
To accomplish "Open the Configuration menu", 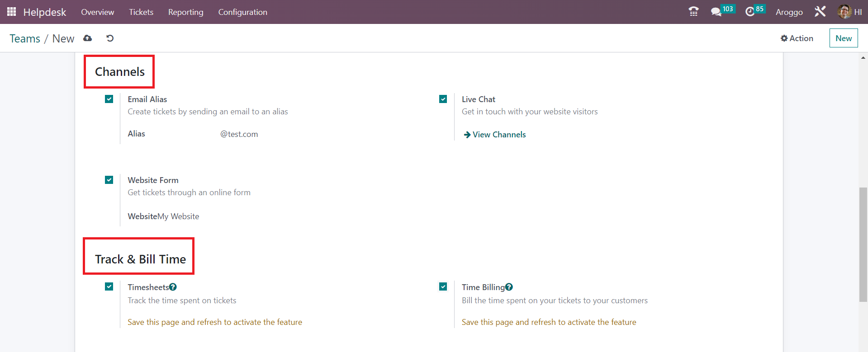I will (x=242, y=12).
